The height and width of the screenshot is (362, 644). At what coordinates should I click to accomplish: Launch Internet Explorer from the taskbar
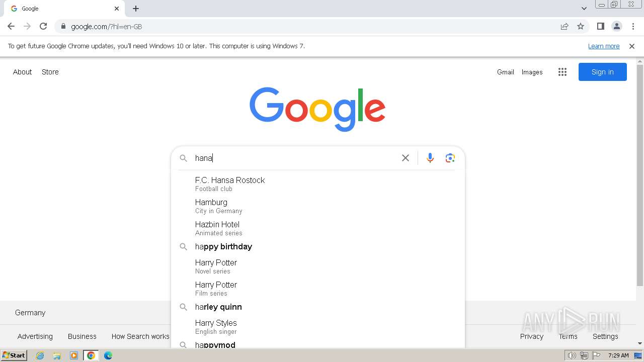40,355
